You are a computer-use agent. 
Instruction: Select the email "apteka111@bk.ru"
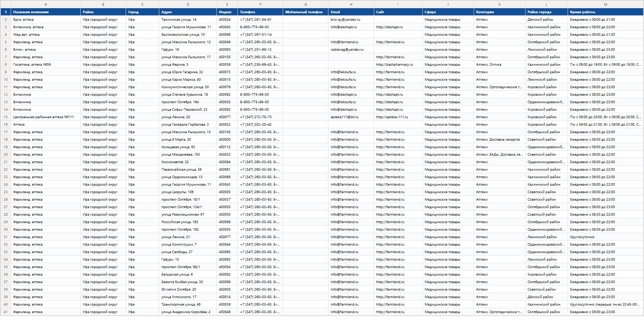click(351, 117)
